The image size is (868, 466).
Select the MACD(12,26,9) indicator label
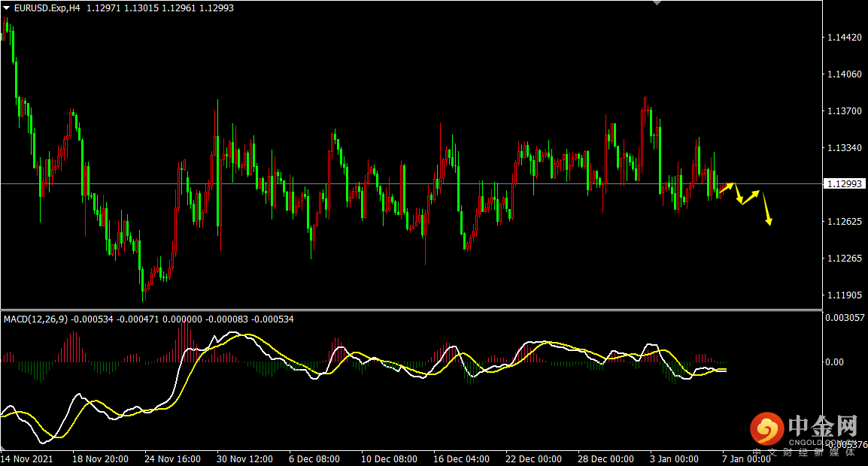pyautogui.click(x=36, y=319)
